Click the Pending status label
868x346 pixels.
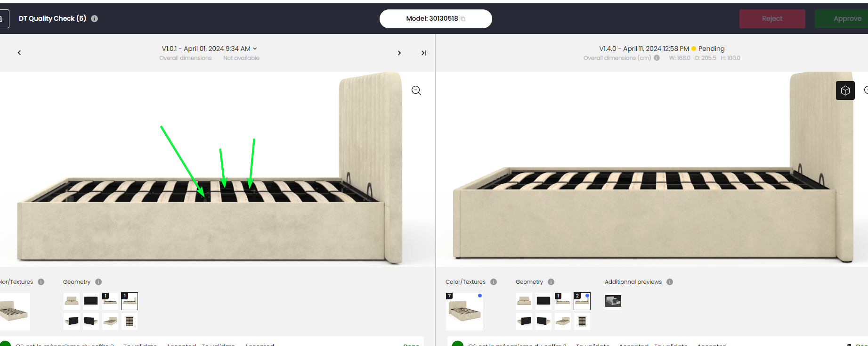pyautogui.click(x=711, y=49)
